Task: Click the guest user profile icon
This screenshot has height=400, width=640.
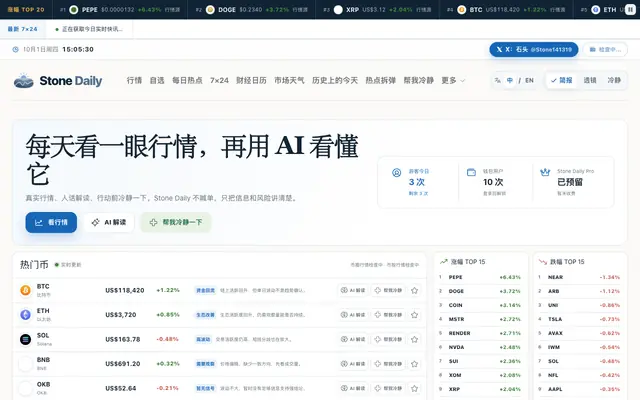Action: (396, 173)
